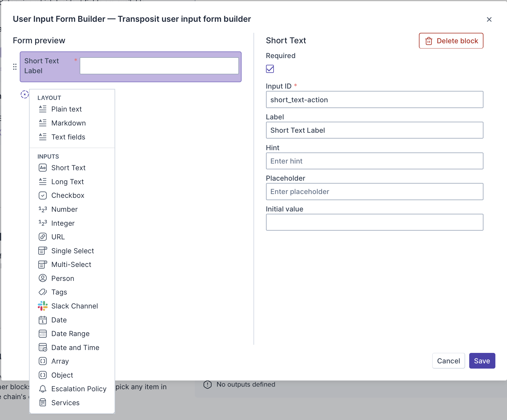Click the Input ID text field
507x420 pixels.
tap(374, 100)
